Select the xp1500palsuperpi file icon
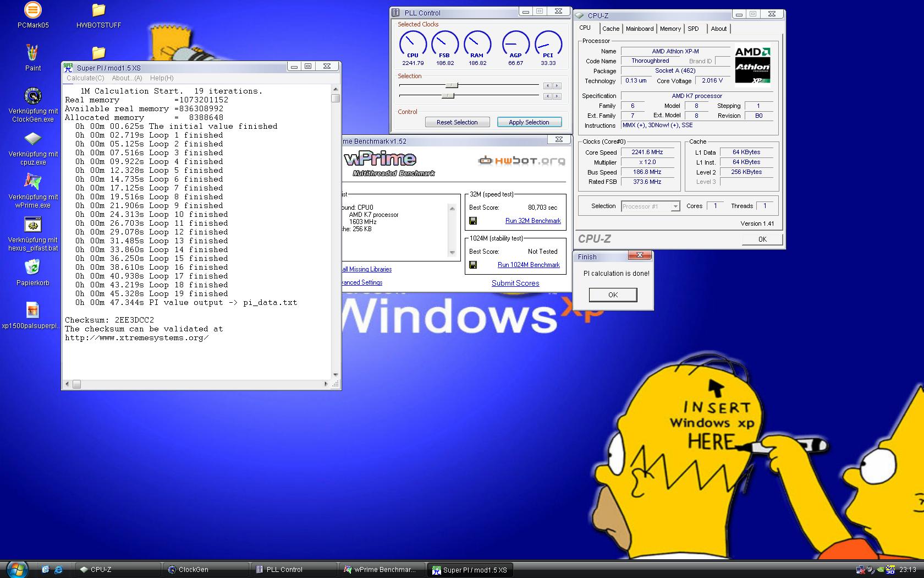Image resolution: width=924 pixels, height=578 pixels. point(33,310)
